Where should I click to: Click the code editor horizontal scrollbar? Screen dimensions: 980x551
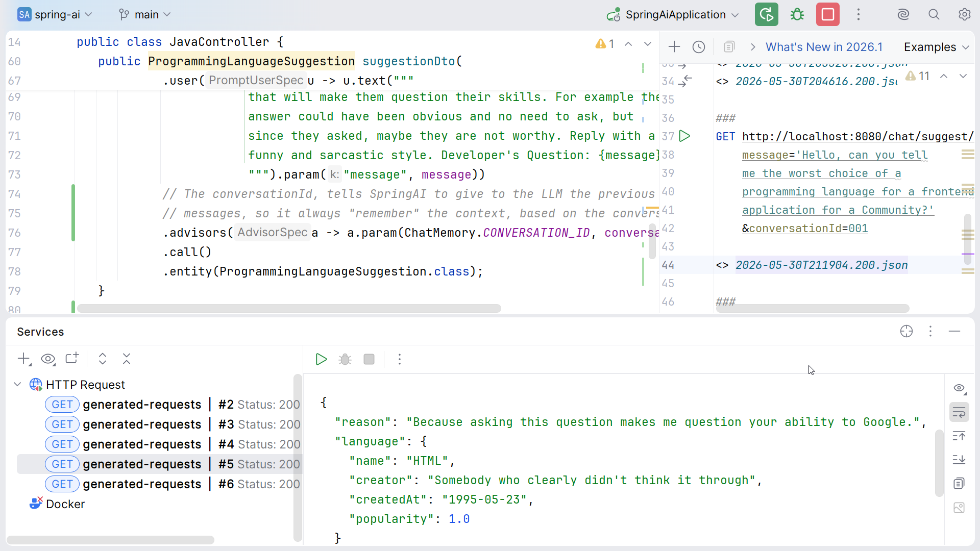[x=289, y=309]
